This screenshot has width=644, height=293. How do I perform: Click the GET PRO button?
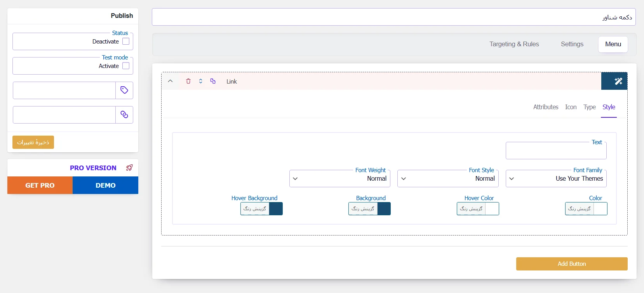[x=40, y=185]
